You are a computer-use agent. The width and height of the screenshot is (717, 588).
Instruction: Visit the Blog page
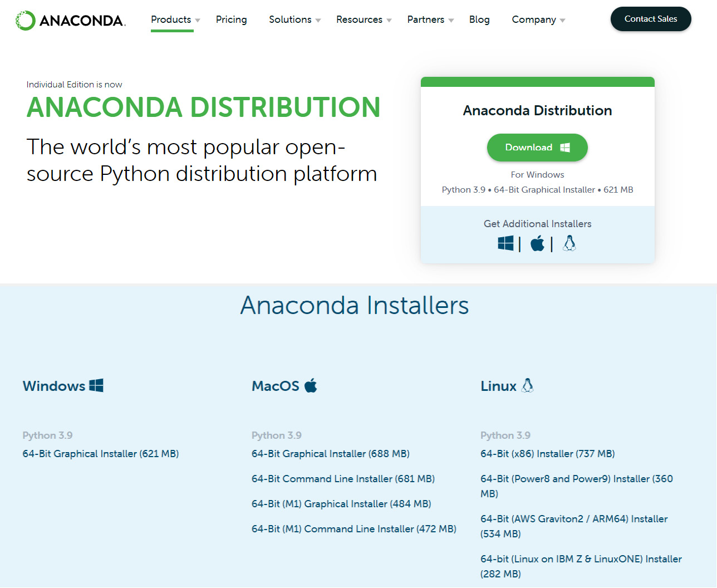479,19
